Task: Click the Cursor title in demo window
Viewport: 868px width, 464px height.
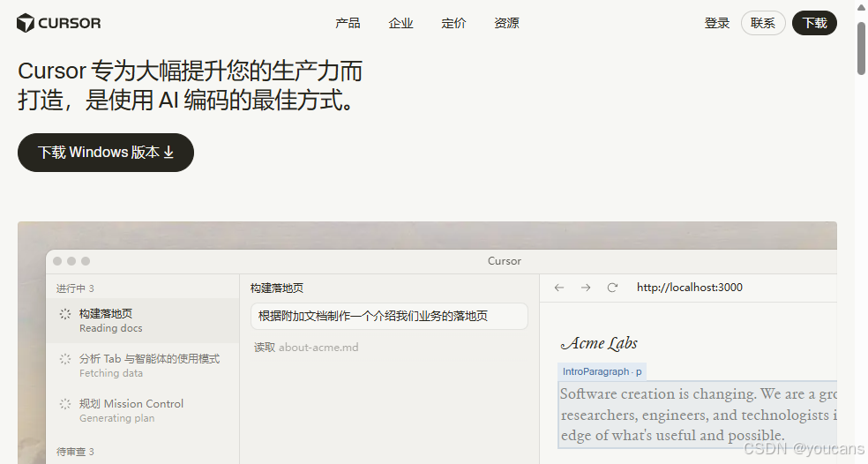Action: point(505,261)
